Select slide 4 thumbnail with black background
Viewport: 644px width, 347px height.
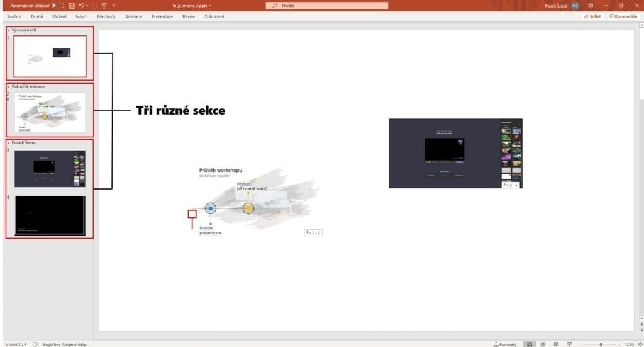pos(50,216)
